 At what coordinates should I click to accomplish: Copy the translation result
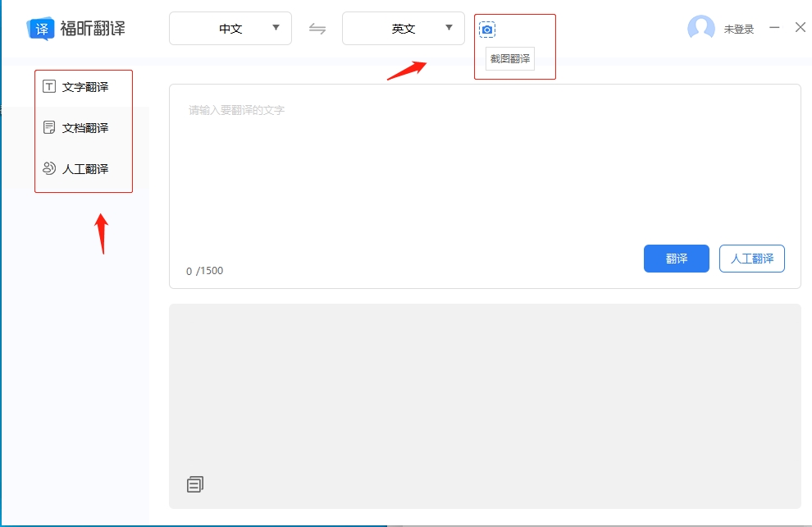click(x=194, y=483)
